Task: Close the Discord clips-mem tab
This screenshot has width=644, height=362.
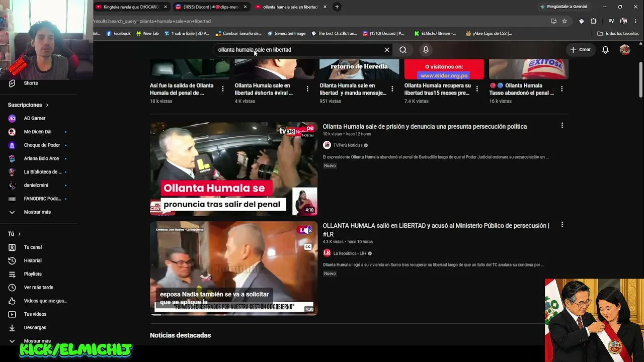Action: tap(245, 7)
